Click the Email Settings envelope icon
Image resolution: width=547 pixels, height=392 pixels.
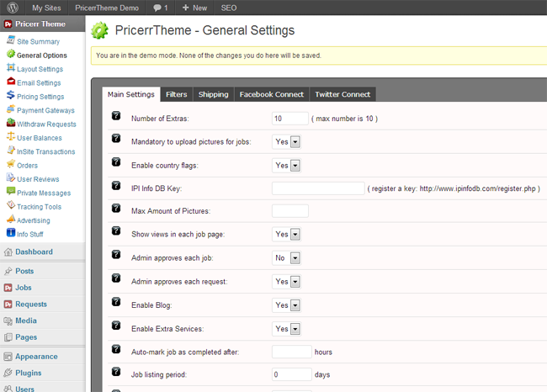point(11,82)
